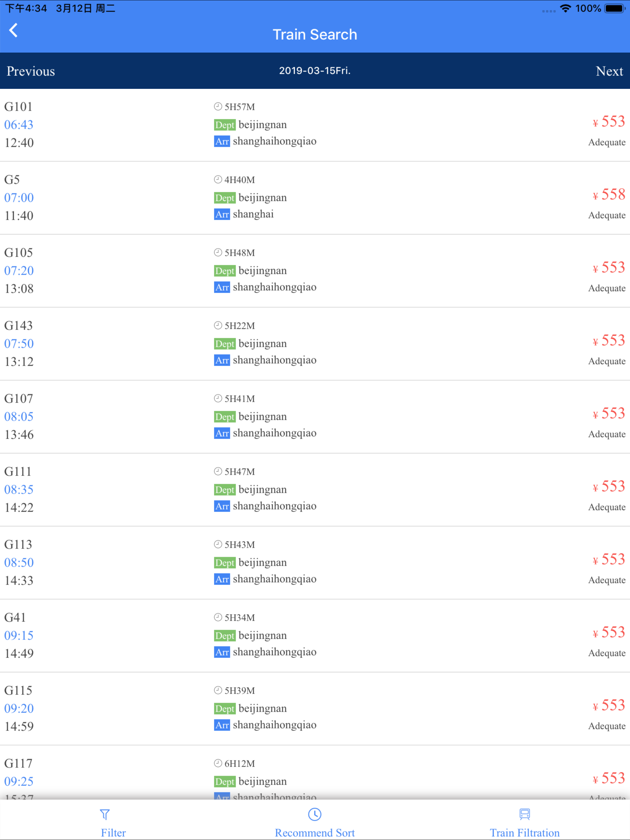
Task: Tap the Wi-Fi status icon
Action: coord(565,8)
